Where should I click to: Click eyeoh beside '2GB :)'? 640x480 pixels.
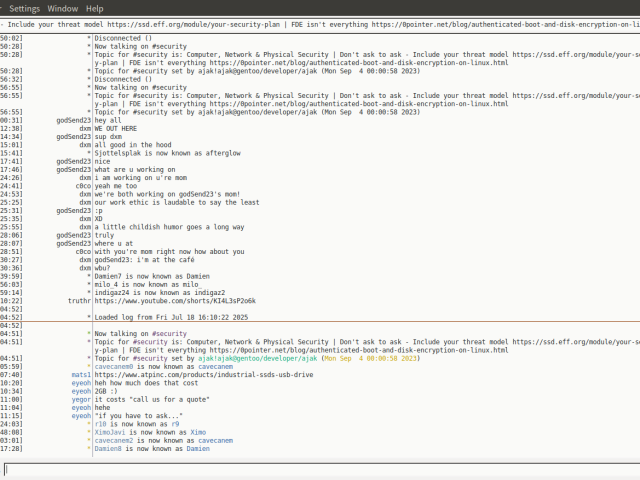tap(81, 391)
